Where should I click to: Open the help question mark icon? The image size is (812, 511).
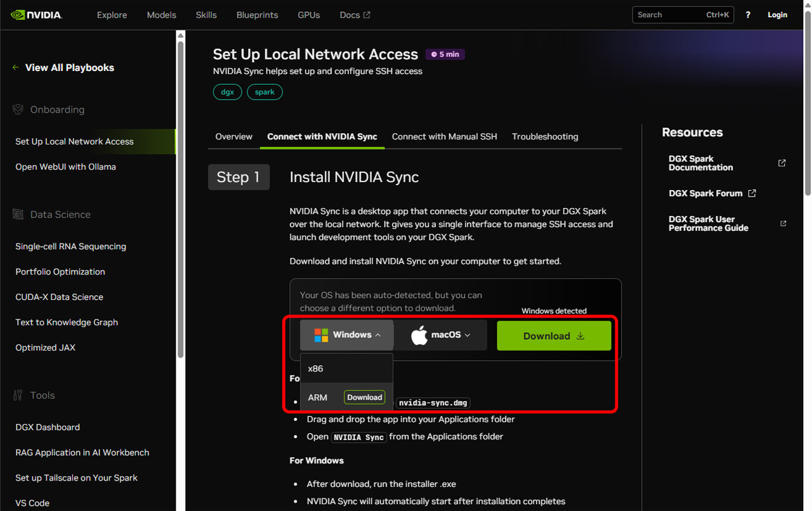click(x=748, y=15)
